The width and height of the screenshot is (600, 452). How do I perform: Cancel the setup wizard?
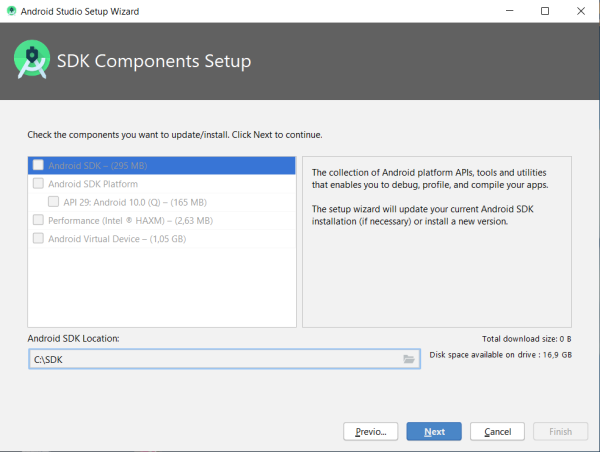(x=497, y=431)
